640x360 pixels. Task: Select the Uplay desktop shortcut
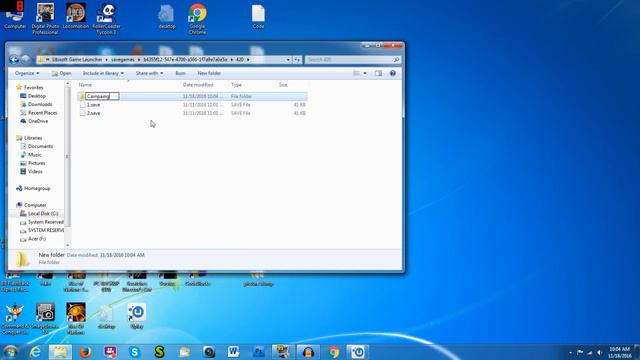click(137, 316)
